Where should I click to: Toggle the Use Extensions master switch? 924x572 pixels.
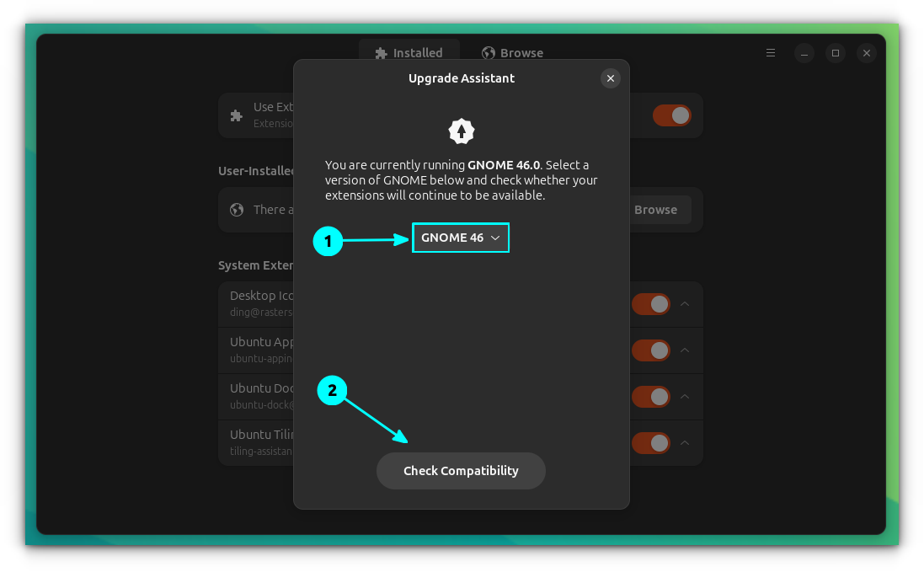pos(671,115)
